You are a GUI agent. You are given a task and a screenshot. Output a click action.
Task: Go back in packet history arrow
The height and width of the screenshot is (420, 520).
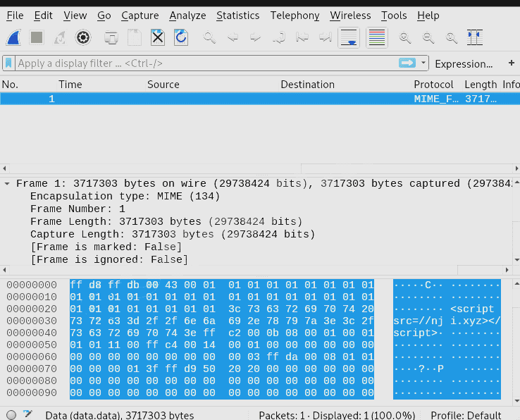(233, 37)
